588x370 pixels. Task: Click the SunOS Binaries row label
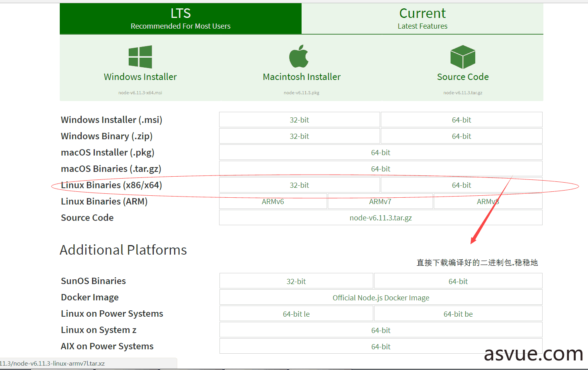point(93,281)
